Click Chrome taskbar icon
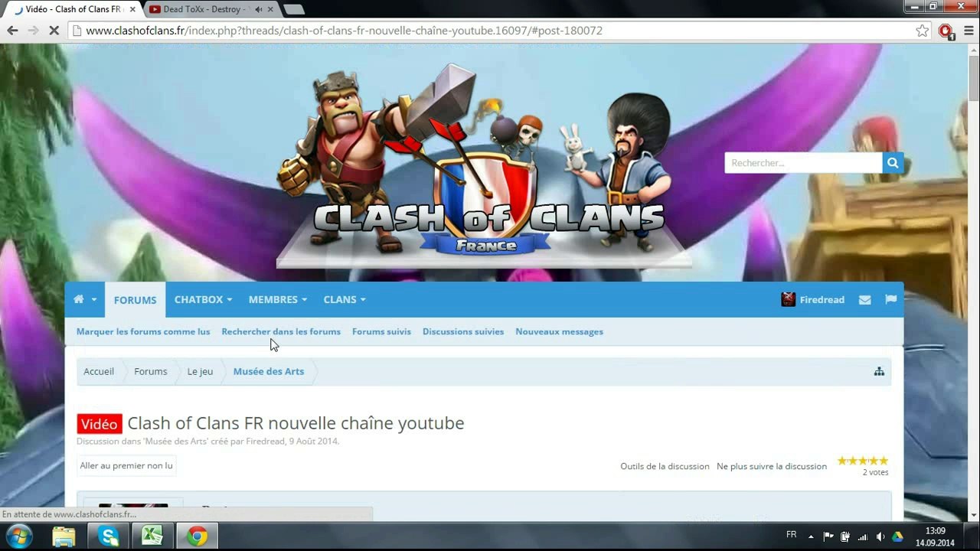 coord(198,536)
